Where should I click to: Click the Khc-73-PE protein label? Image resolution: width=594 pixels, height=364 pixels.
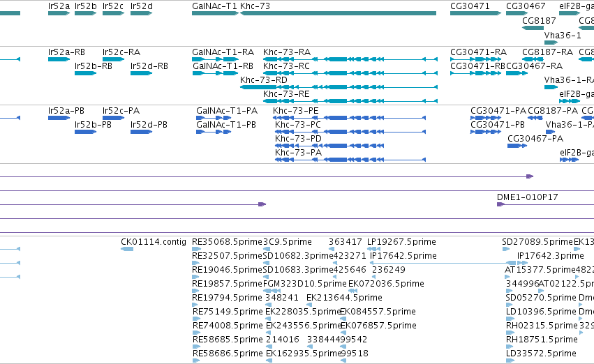click(296, 110)
